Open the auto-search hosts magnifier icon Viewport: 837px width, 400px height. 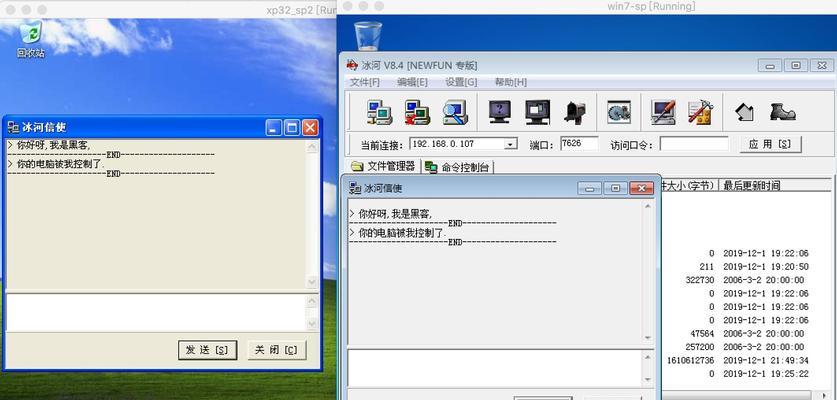[x=455, y=112]
